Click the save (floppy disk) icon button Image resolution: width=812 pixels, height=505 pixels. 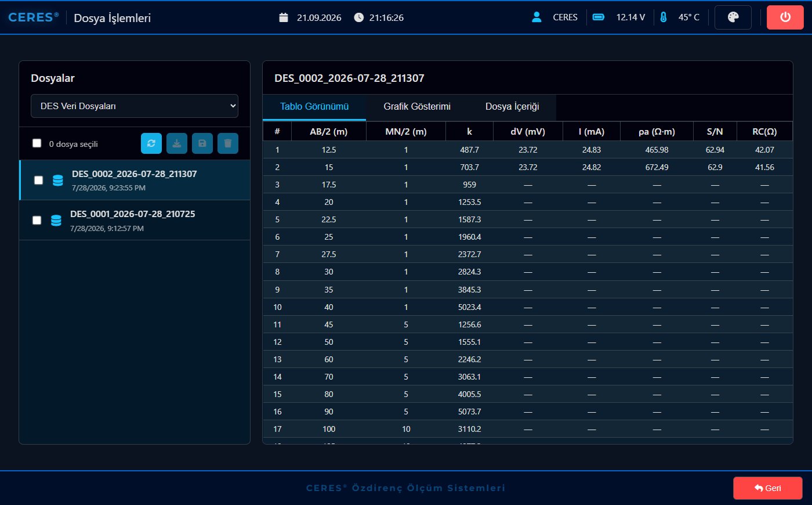[x=202, y=143]
